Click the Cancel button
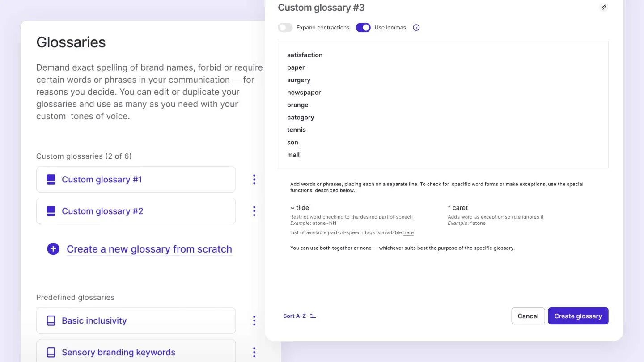 [528, 316]
